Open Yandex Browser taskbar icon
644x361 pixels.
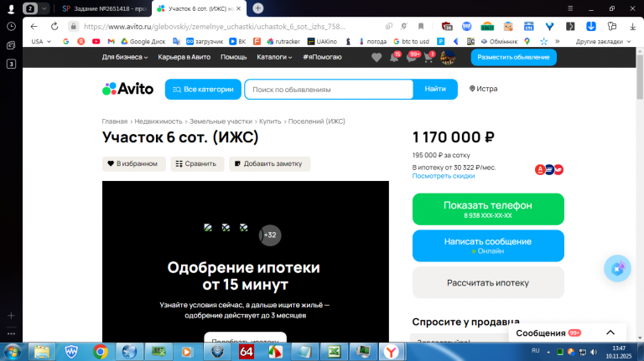(x=391, y=352)
